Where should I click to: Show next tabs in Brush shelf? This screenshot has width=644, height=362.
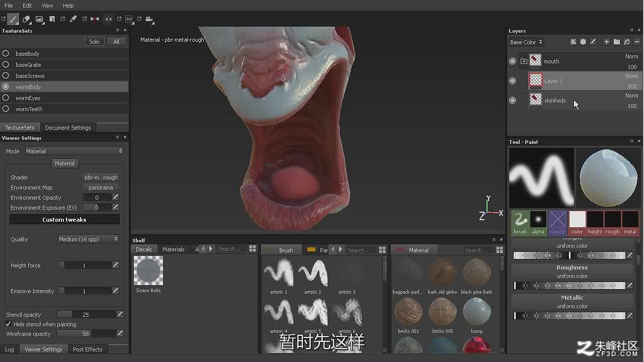point(341,249)
